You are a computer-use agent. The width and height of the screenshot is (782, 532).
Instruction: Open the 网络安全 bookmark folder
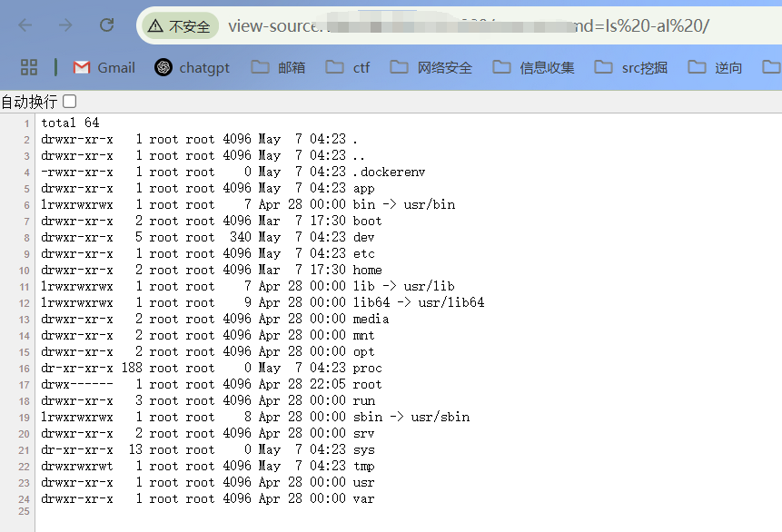pos(431,67)
